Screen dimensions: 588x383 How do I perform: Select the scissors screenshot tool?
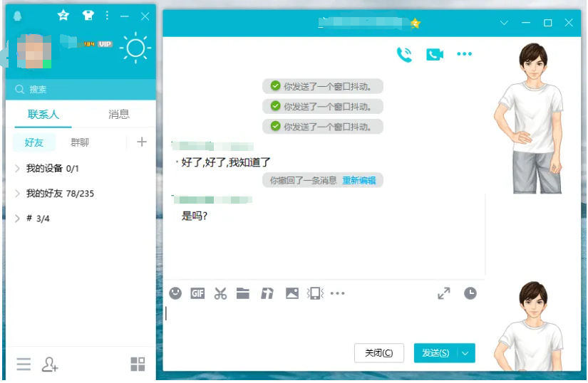(220, 293)
